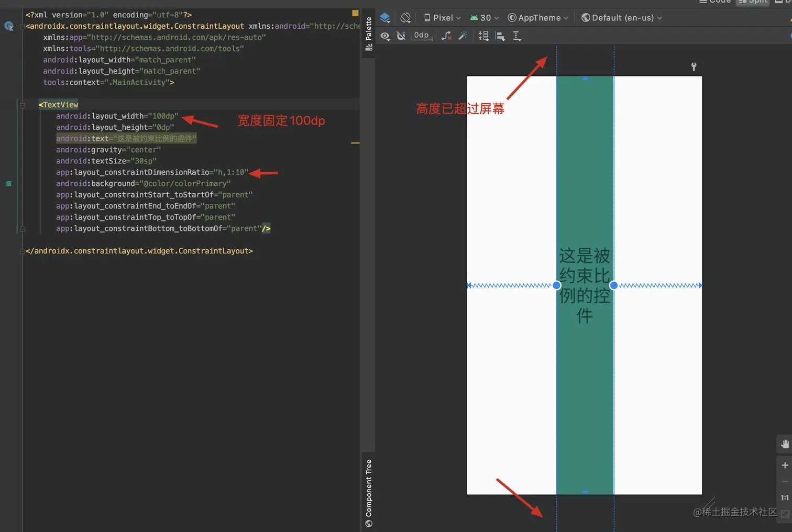This screenshot has width=792, height=532.
Task: Click the closing </androidx.constraintlayout...ConstraintLayout> tag
Action: [139, 251]
